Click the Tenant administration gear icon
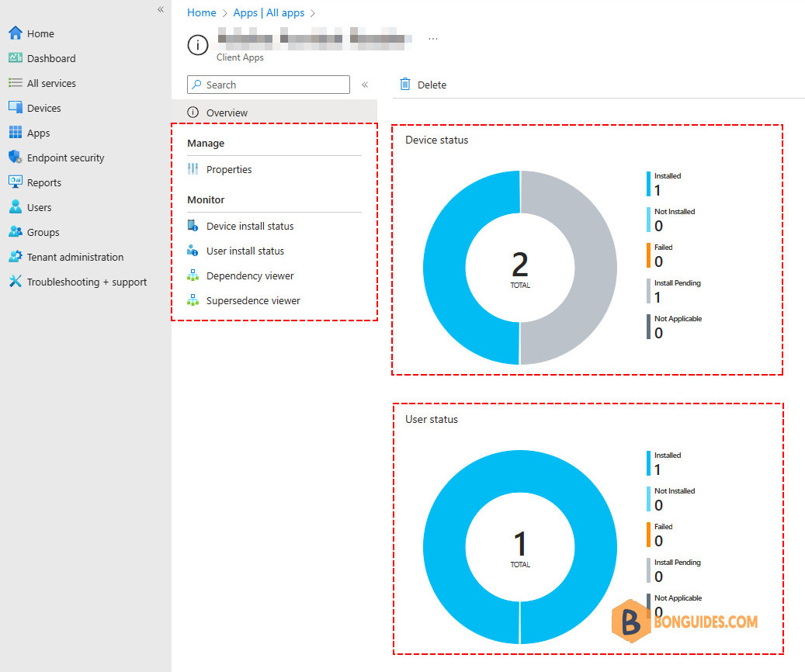 pos(16,256)
